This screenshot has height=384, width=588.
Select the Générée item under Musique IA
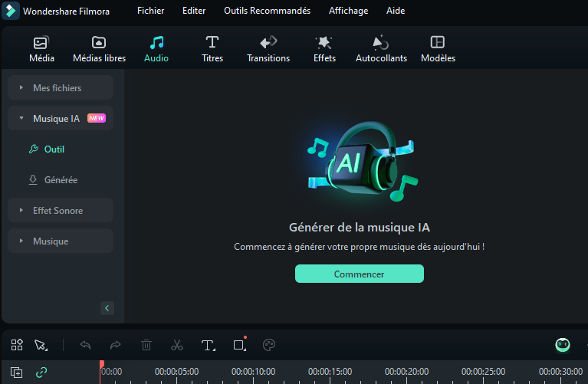click(53, 180)
